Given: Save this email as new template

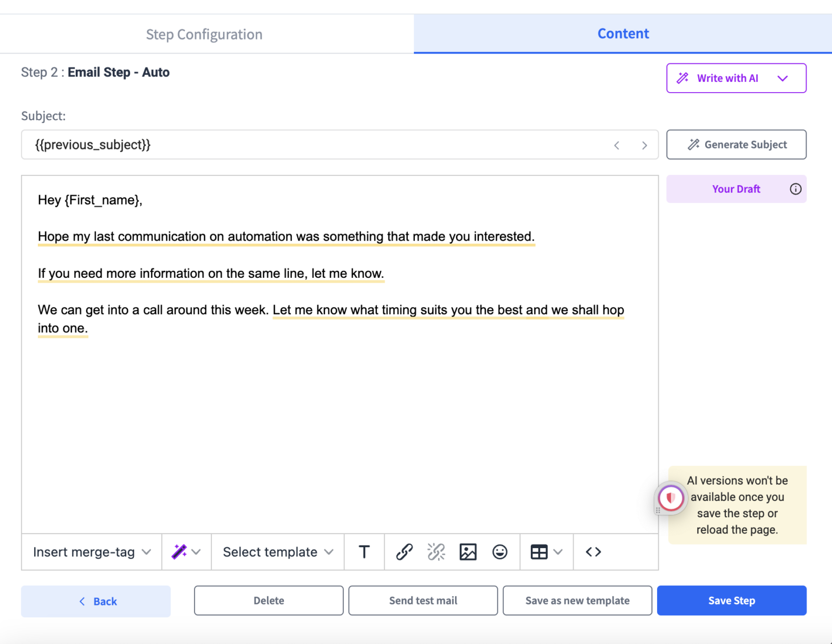Looking at the screenshot, I should [577, 601].
